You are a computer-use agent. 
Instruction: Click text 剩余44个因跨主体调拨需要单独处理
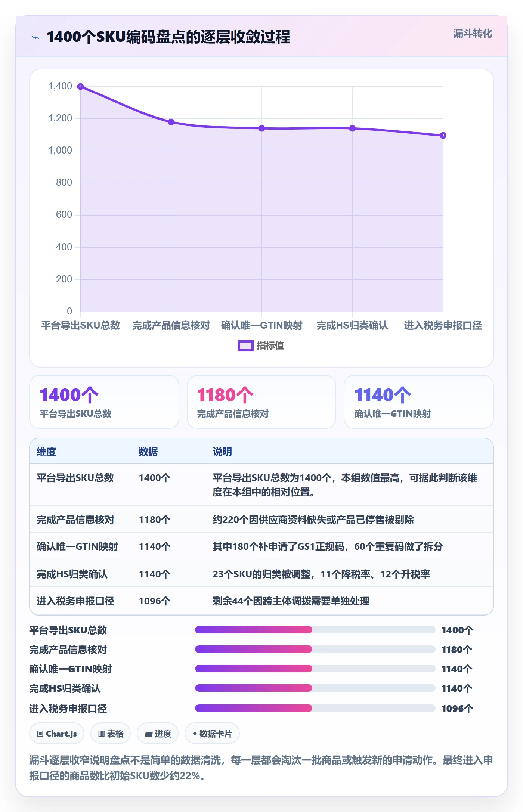click(x=291, y=601)
